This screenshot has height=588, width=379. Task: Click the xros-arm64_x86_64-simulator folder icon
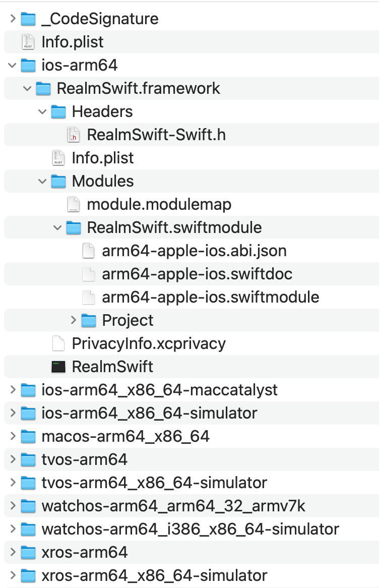coord(28,575)
